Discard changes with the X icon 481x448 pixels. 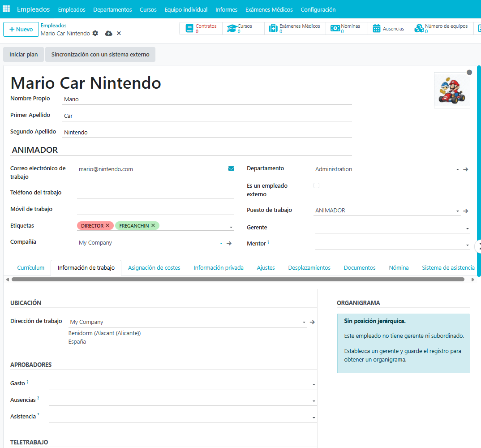119,33
